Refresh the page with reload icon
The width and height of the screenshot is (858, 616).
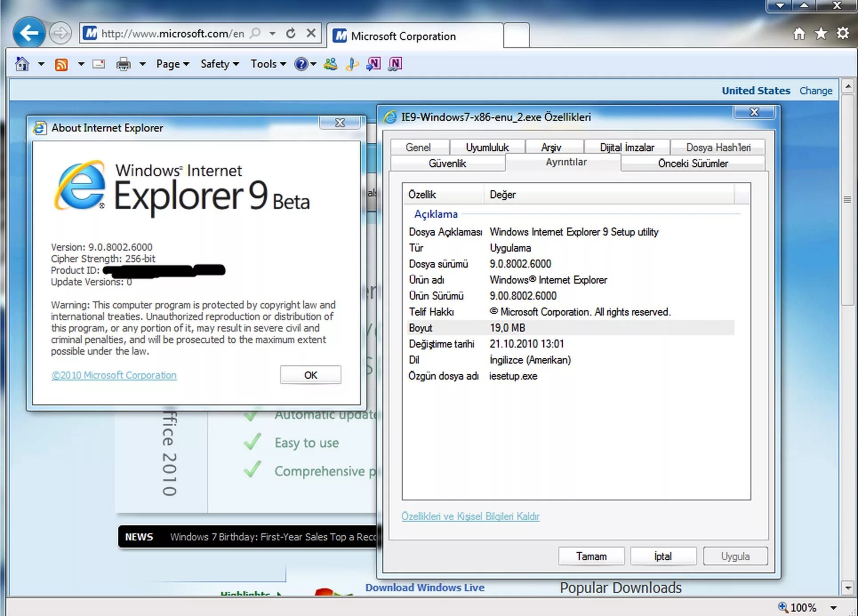pos(290,33)
